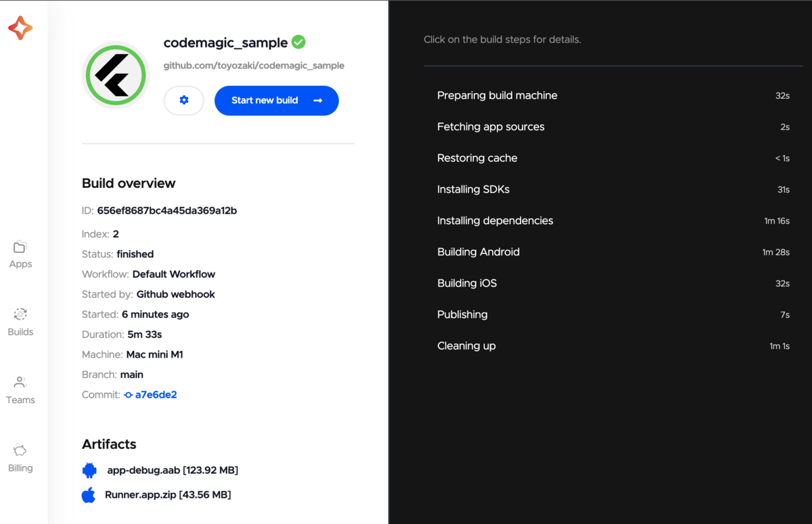This screenshot has height=524, width=812.
Task: Click the green success checkmark badge
Action: coord(298,41)
